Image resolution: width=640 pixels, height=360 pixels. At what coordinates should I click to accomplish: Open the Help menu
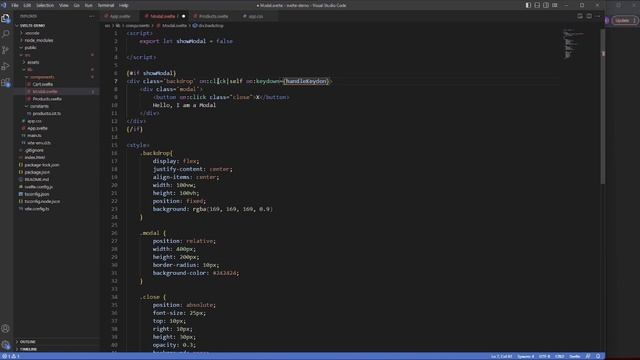124,5
